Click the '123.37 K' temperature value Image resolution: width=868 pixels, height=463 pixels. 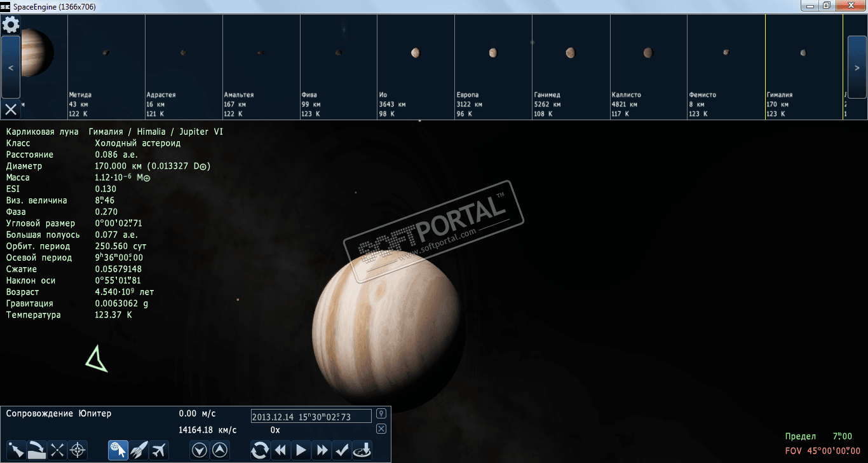pos(113,315)
